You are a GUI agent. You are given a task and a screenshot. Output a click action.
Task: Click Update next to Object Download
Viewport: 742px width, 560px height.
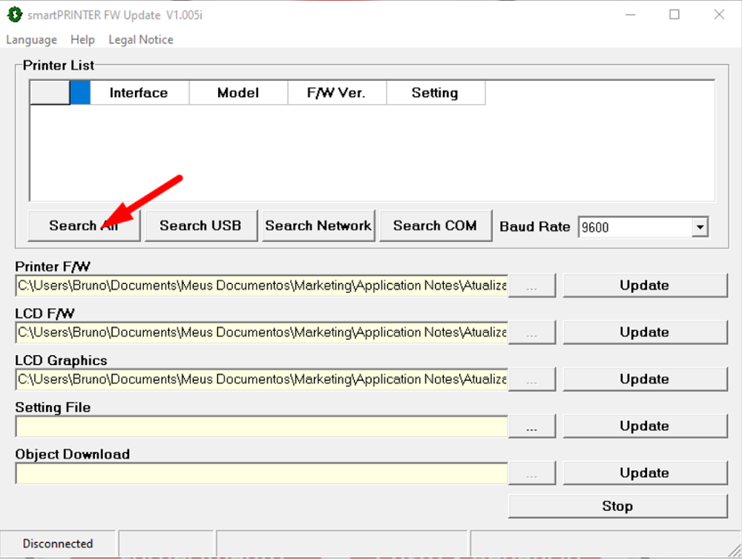tap(644, 473)
